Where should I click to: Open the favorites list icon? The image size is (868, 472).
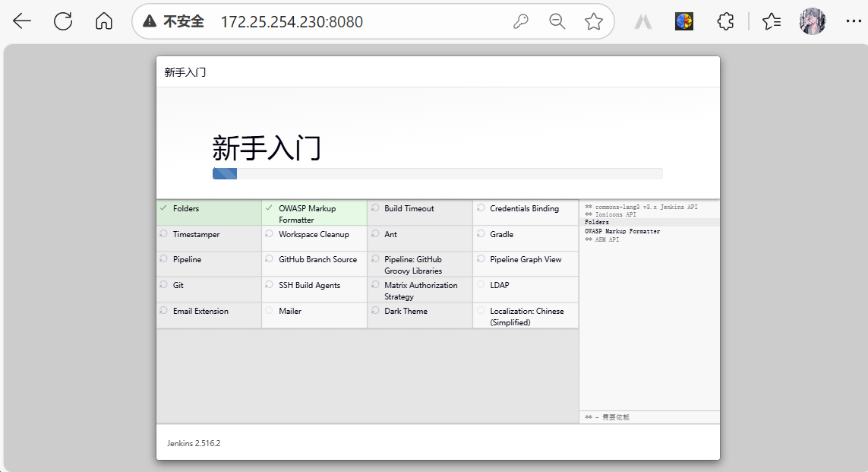(x=771, y=21)
